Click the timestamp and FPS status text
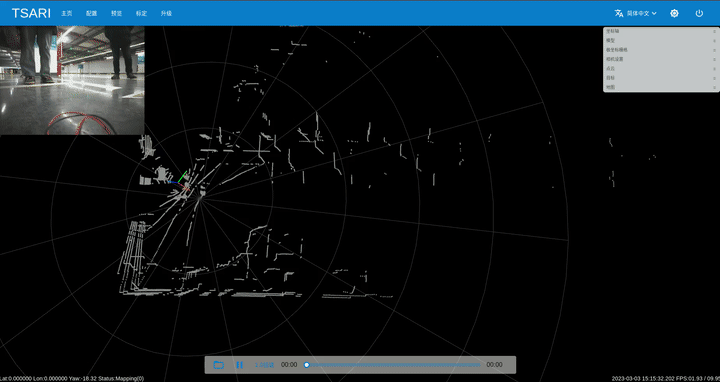The image size is (720, 382). [x=665, y=378]
